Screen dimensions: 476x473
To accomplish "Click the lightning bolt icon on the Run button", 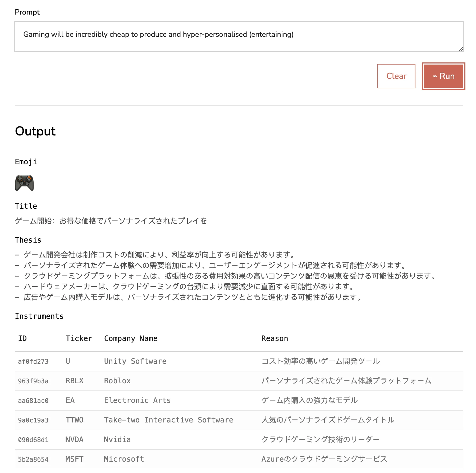I will point(435,76).
